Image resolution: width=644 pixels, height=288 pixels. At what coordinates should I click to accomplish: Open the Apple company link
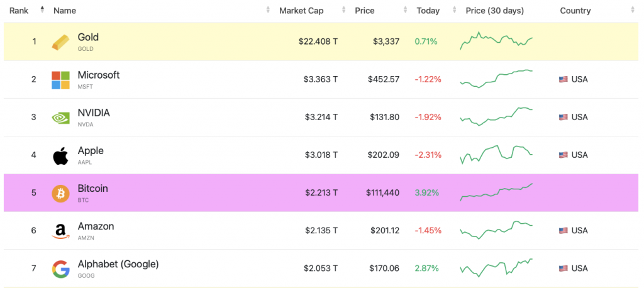point(91,151)
